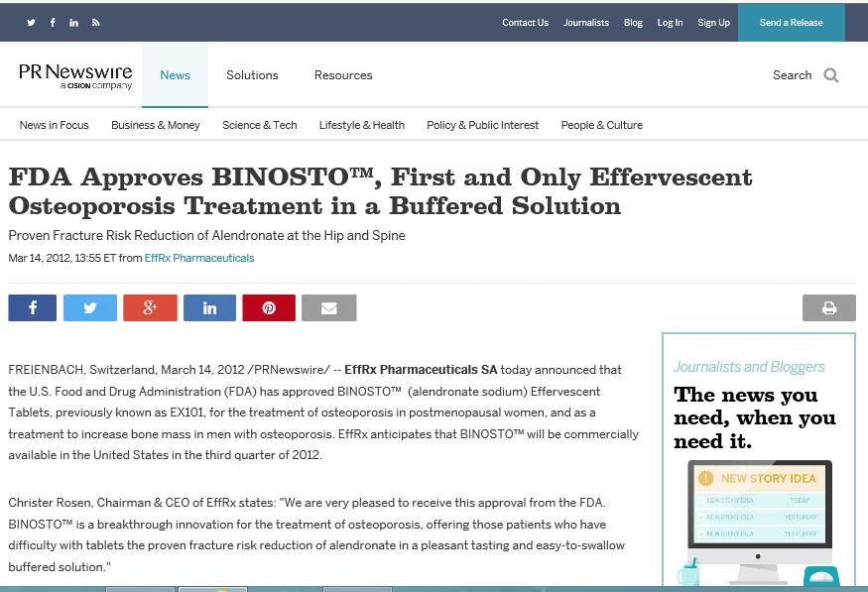Open the People & Culture category
868x592 pixels.
click(602, 125)
